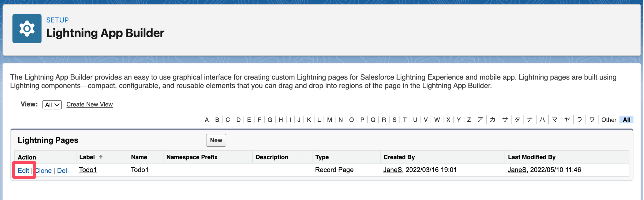Filter list by letter H
Viewport: 644px width, 200px height.
(281, 120)
